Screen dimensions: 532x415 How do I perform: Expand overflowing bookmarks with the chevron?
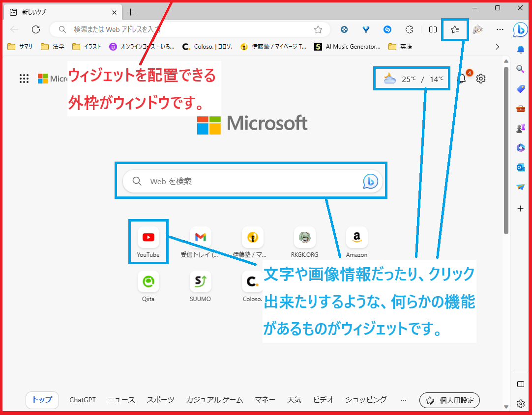pos(497,47)
